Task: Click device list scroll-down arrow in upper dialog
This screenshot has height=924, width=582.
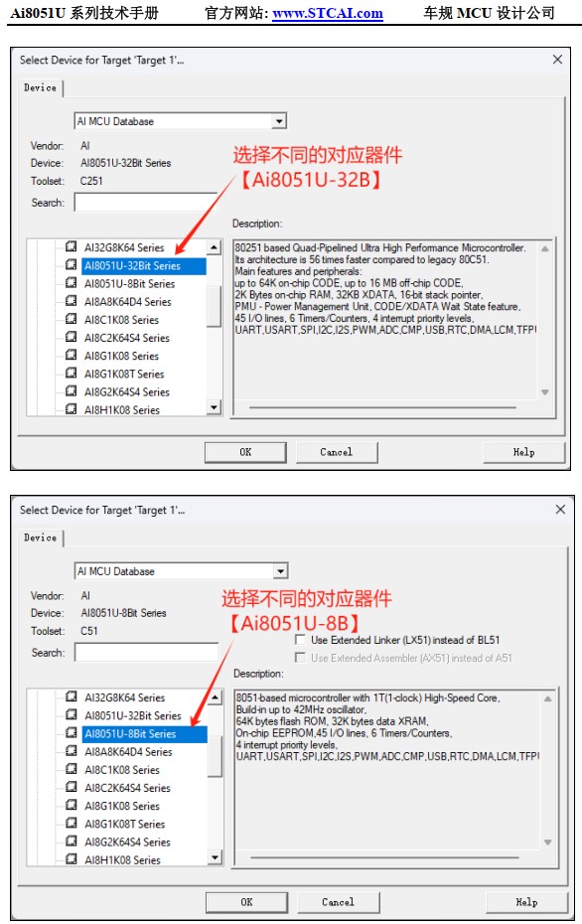Action: point(214,407)
